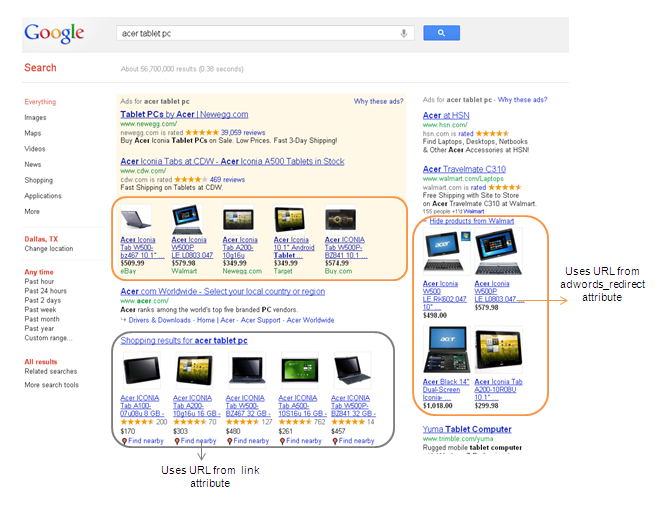
Task: Select Everything in the left sidebar
Action: pyautogui.click(x=40, y=102)
